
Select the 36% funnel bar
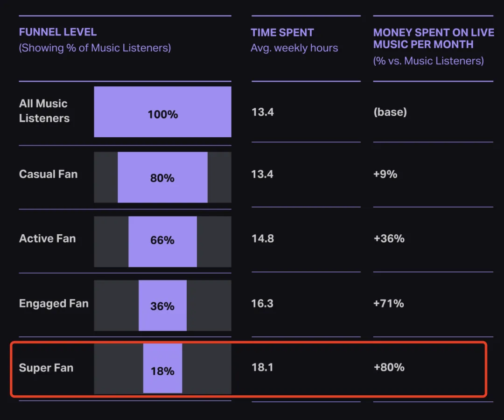point(162,306)
